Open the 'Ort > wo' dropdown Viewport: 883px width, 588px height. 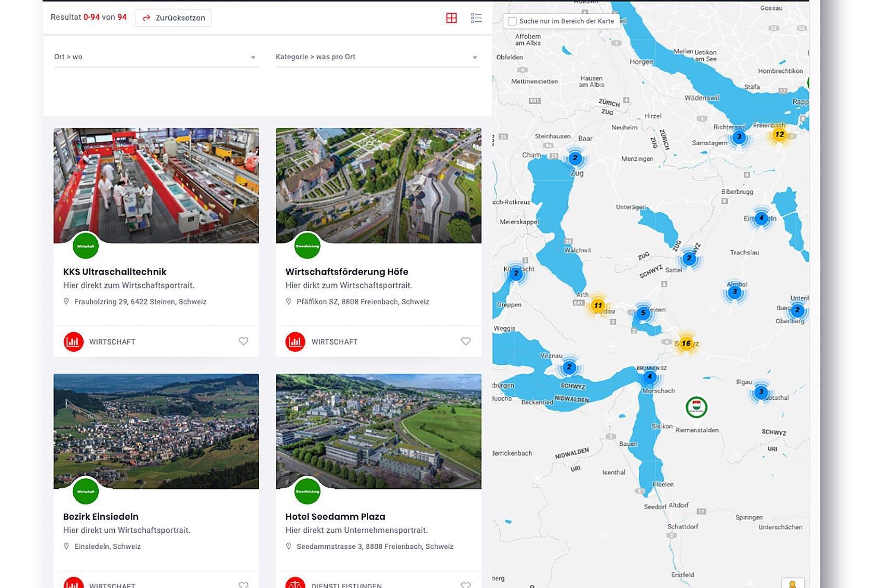click(x=156, y=57)
